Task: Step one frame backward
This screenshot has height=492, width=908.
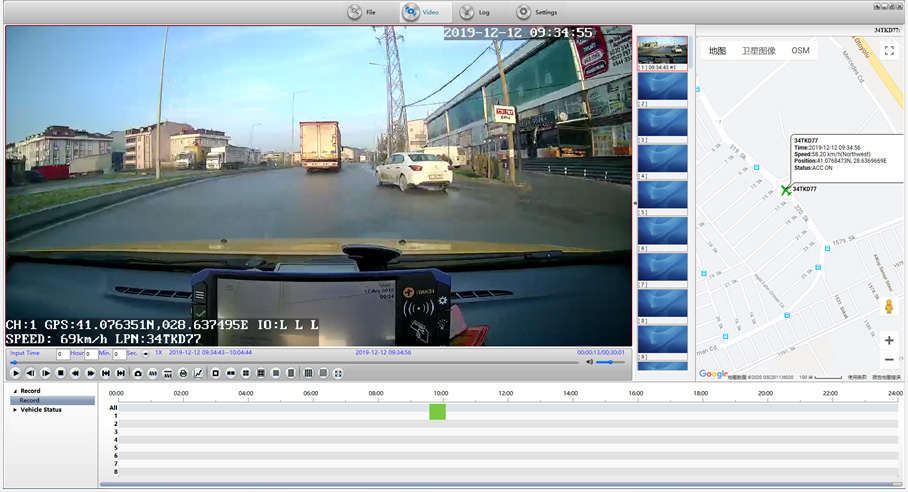Action: 31,373
